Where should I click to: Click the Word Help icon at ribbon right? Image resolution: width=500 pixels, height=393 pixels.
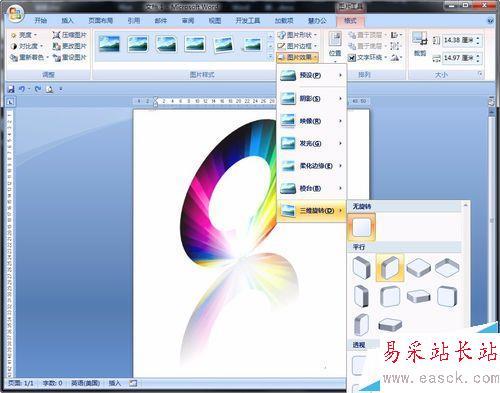point(490,21)
